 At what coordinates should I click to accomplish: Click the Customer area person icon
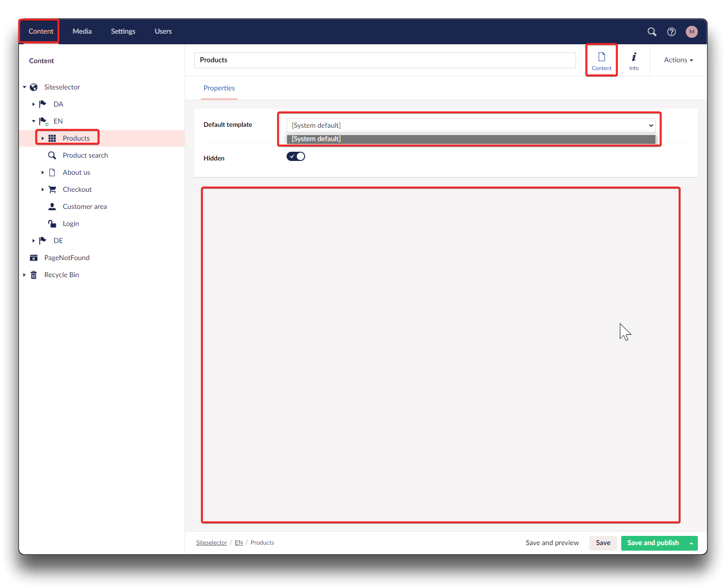tap(52, 207)
